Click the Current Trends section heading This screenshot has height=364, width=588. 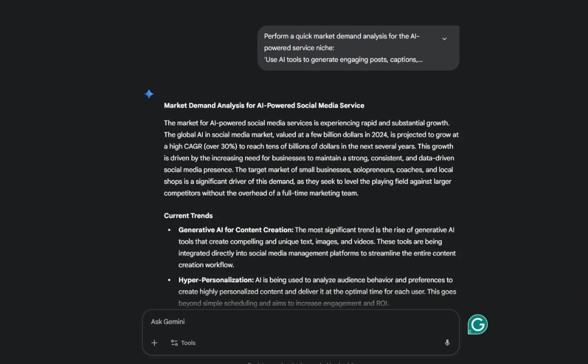click(188, 216)
